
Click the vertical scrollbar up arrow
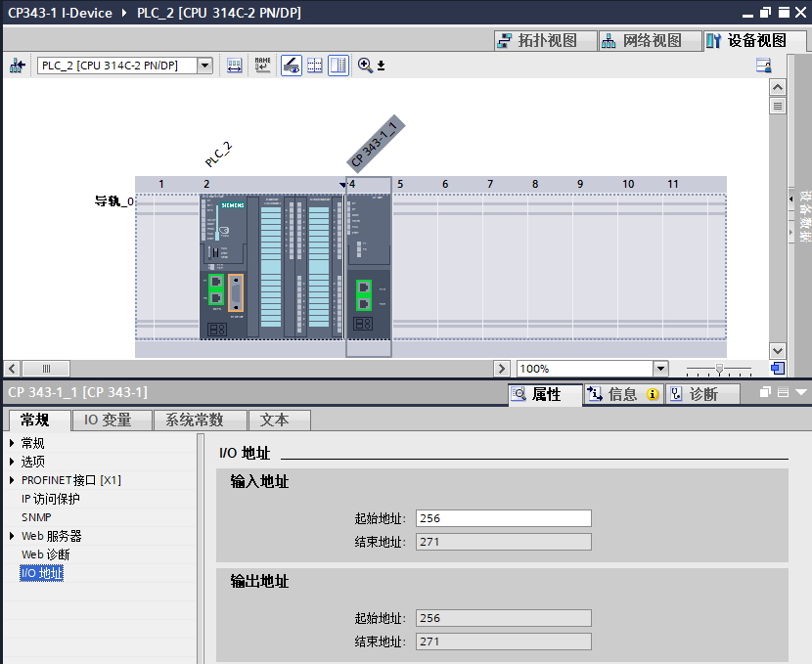(x=778, y=87)
